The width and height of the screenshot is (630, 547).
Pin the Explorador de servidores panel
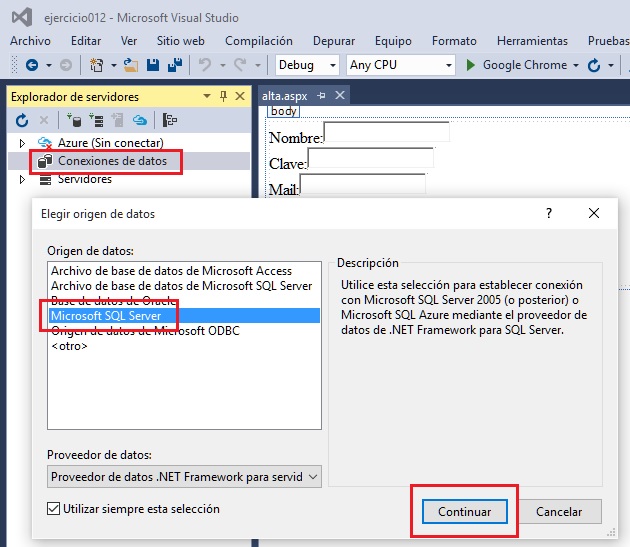coord(223,96)
